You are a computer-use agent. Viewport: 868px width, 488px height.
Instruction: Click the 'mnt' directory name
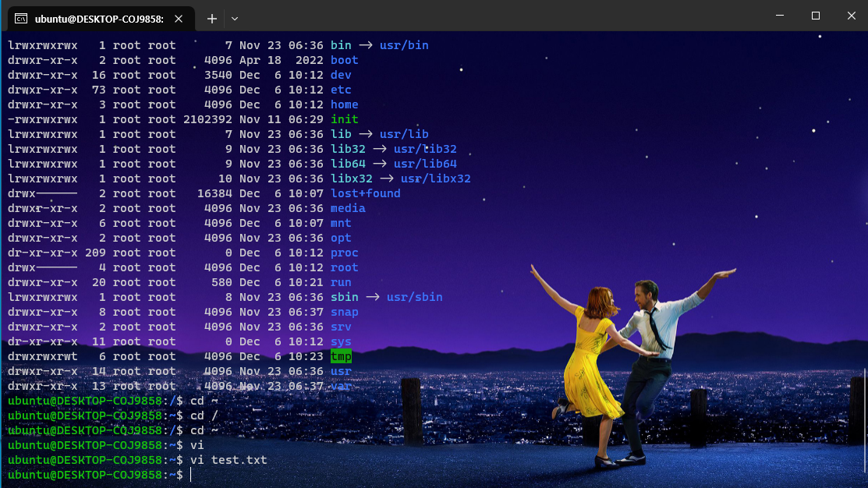tap(341, 223)
